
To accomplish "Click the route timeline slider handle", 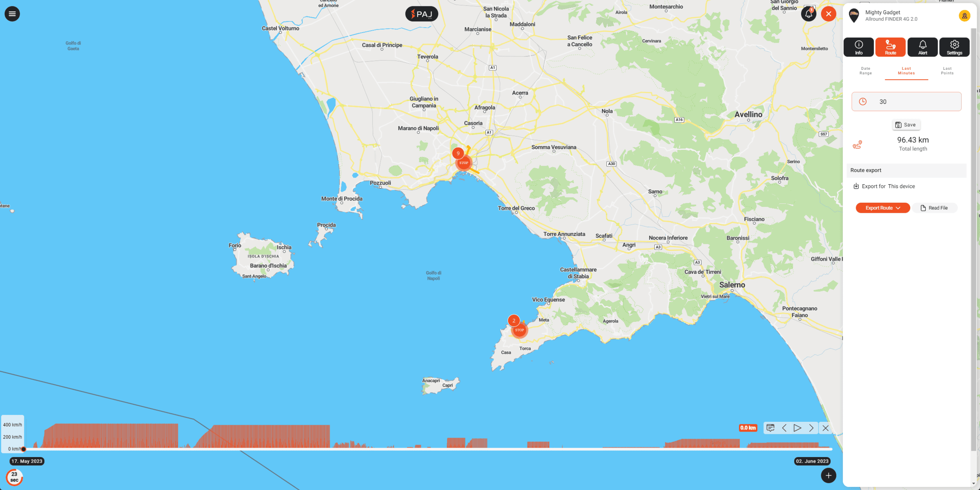I will click(x=24, y=449).
